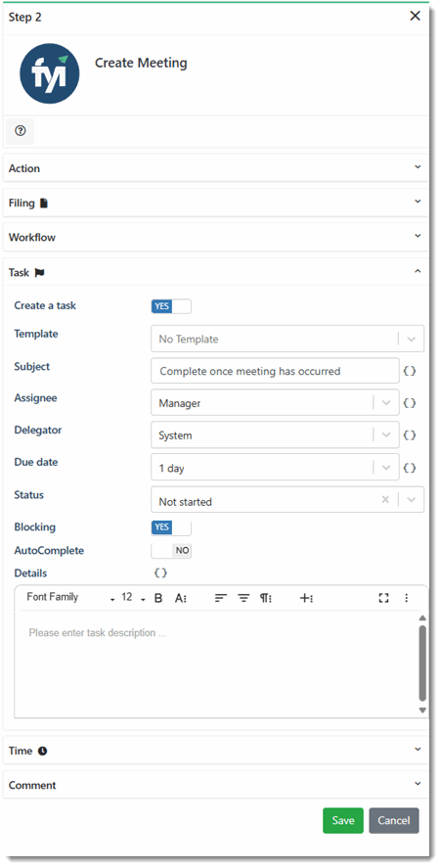The width and height of the screenshot is (441, 868).
Task: Expand the Filing section
Action: click(x=215, y=203)
